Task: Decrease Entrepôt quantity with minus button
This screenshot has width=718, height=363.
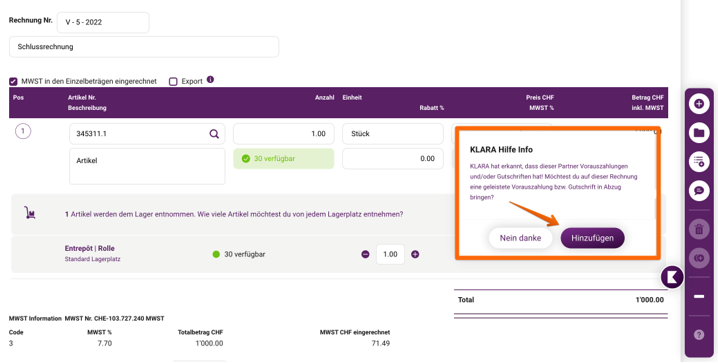Action: tap(365, 255)
